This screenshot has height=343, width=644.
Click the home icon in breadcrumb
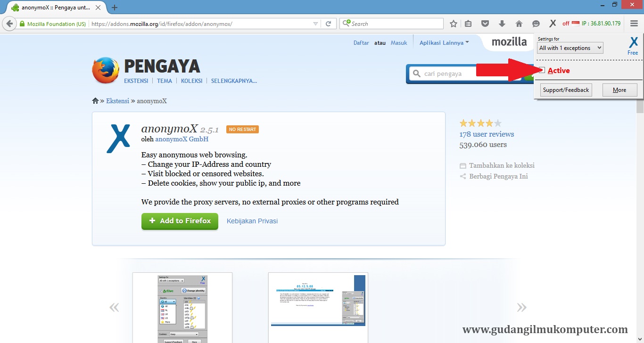click(95, 101)
